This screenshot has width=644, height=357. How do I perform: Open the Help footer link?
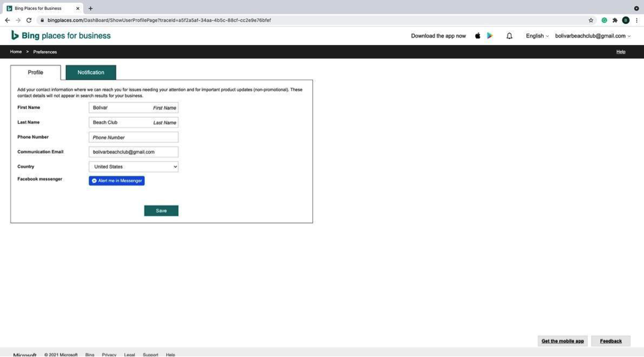click(170, 354)
